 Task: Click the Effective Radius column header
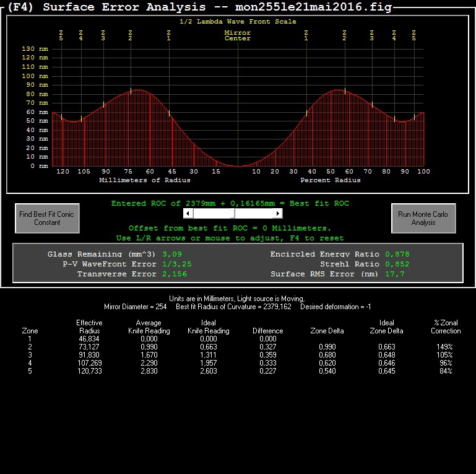pos(89,327)
